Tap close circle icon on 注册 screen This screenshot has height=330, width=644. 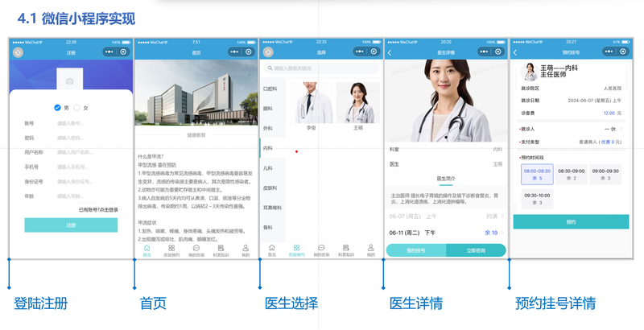tap(124, 52)
